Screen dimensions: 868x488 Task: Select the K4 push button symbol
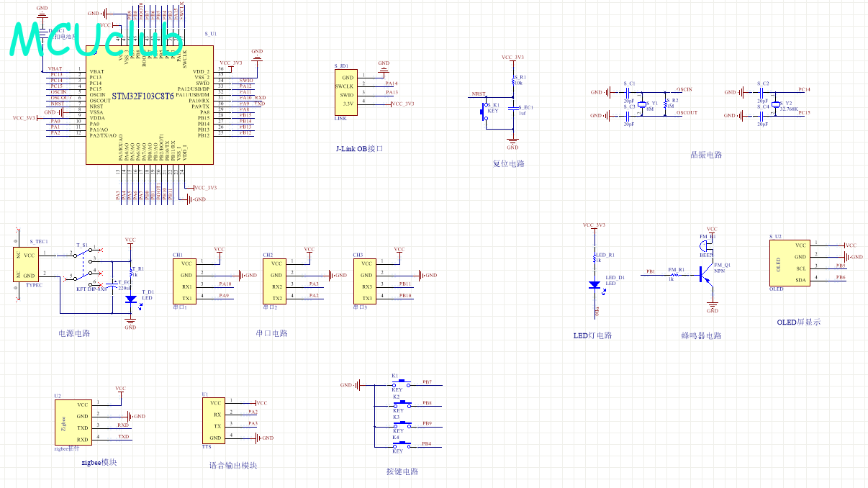402,445
